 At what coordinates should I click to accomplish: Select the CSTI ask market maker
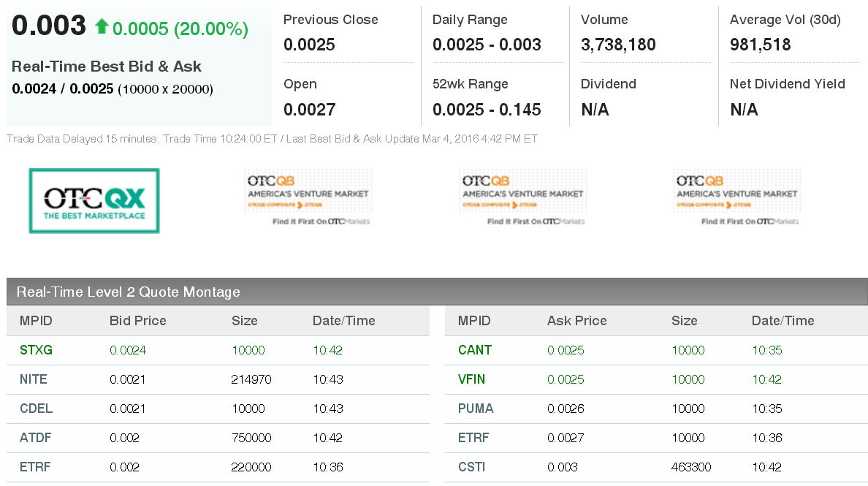[x=471, y=467]
